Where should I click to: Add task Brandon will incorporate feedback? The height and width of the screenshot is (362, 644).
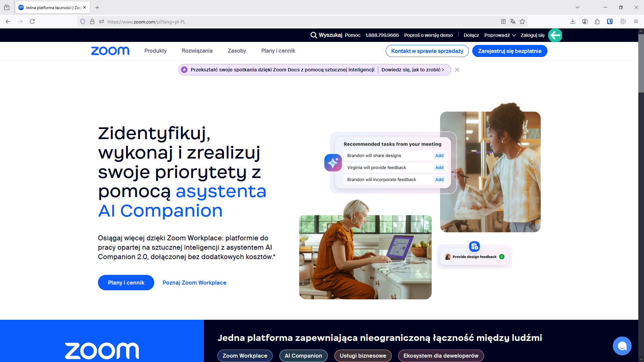439,180
